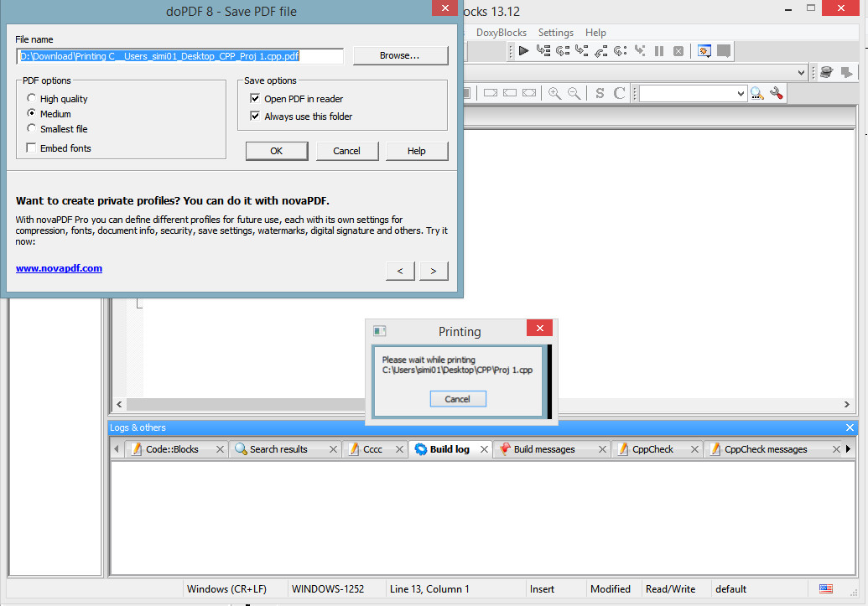Click OK in doPDF dialog
This screenshot has height=606, width=868.
pos(276,151)
